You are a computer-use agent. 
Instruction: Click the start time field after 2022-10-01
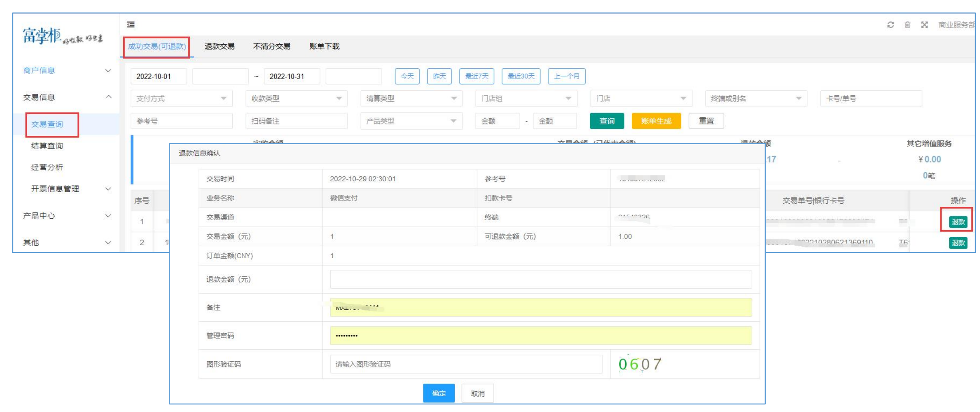[220, 76]
